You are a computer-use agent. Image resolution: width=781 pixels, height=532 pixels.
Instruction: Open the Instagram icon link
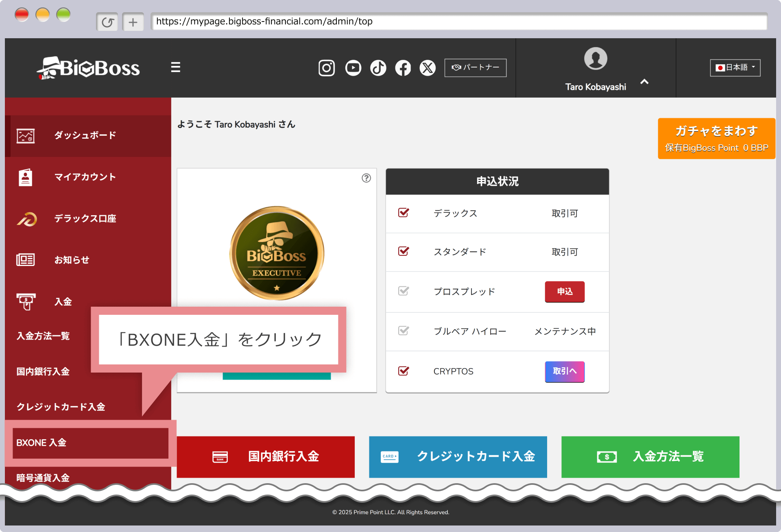click(x=326, y=68)
